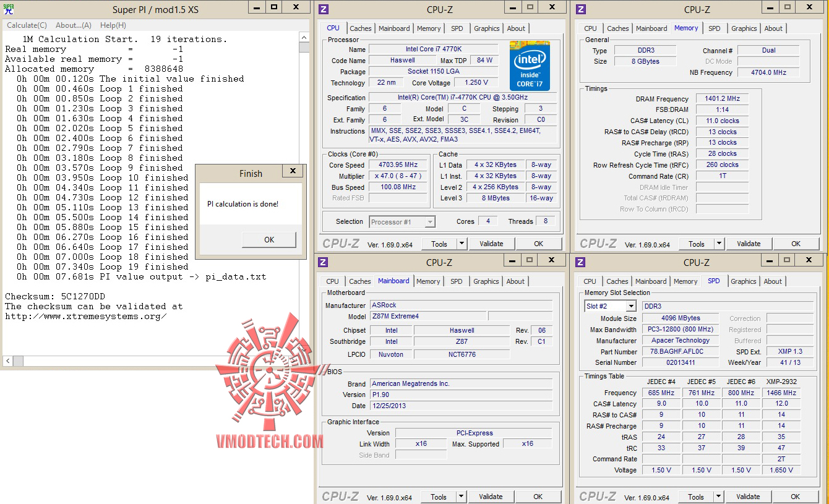This screenshot has height=504, width=829.
Task: Click the mainboard model field 'Z87M Extreme4'
Action: point(428,317)
